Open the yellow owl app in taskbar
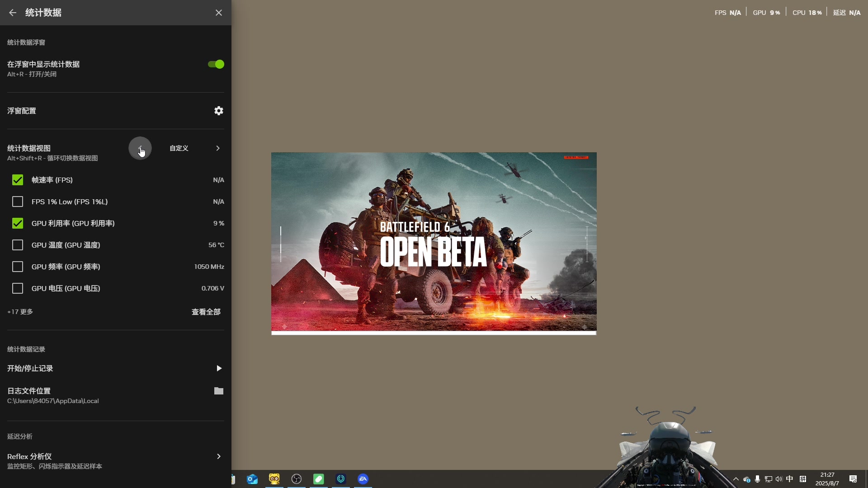Viewport: 868px width, 488px height. point(274,479)
